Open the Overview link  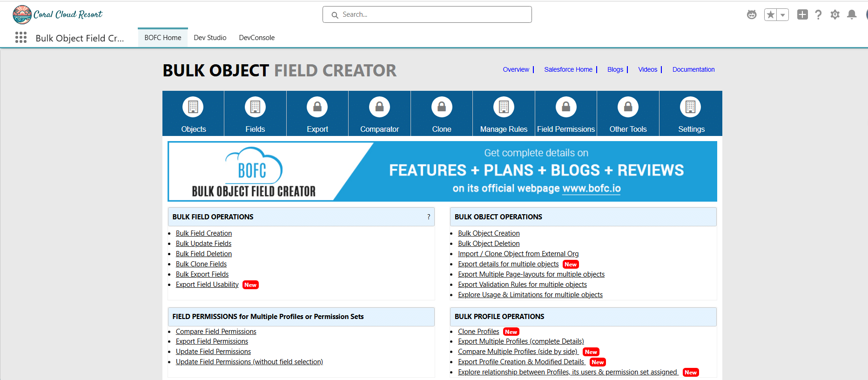click(516, 69)
